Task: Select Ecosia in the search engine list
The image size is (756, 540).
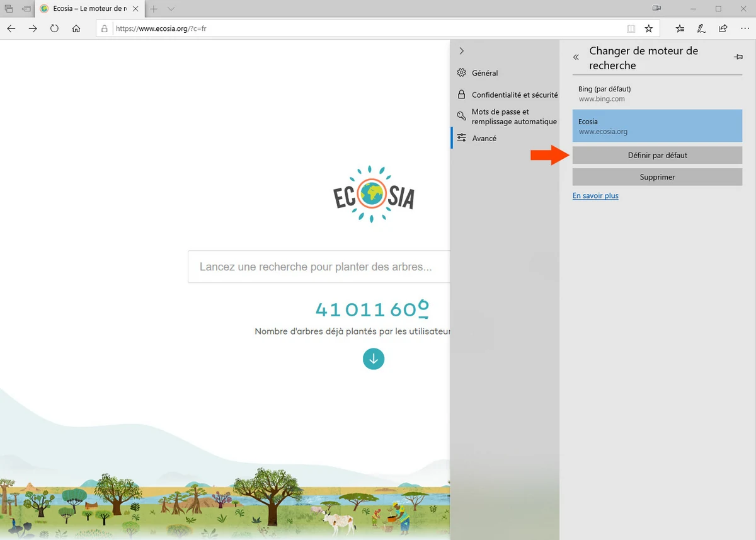Action: [x=657, y=125]
